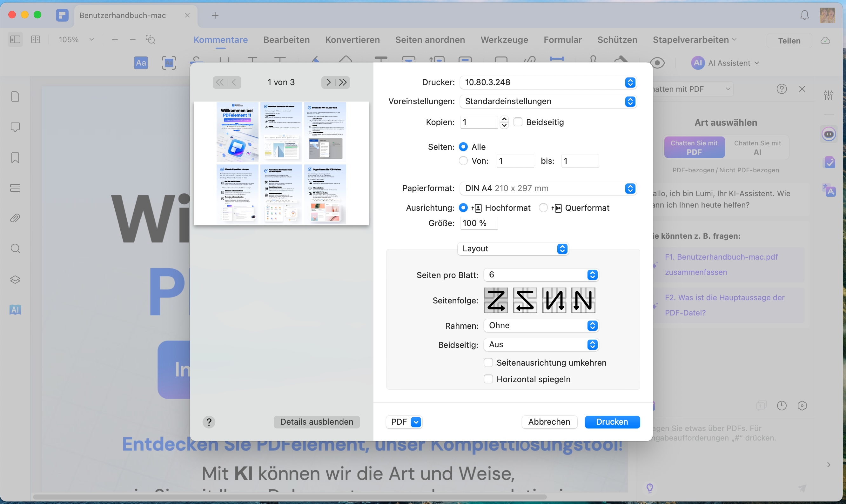Viewport: 846px width, 504px height.
Task: Switch to two-page view icon in toolbar
Action: (36, 40)
